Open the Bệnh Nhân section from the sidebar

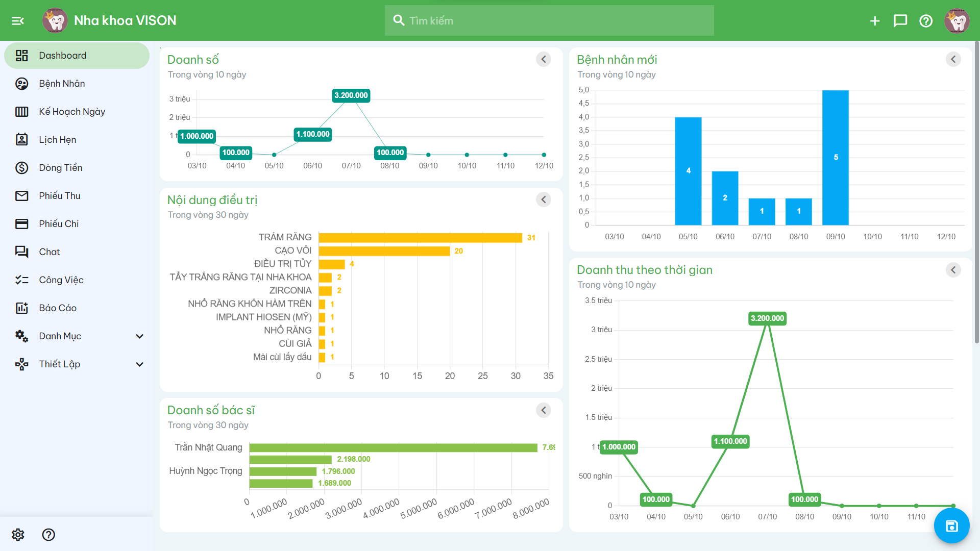click(x=62, y=83)
